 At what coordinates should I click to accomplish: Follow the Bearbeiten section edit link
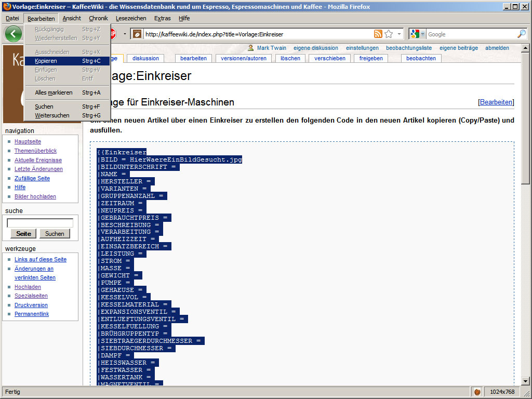click(496, 102)
